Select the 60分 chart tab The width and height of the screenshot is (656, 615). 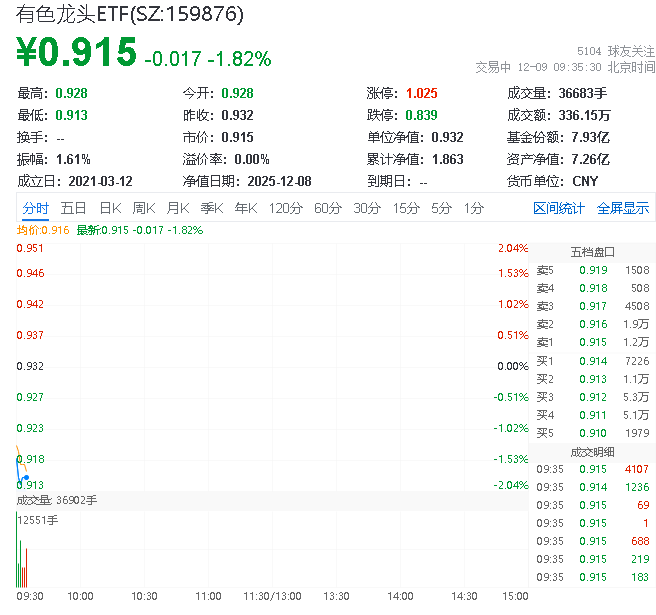tap(328, 208)
